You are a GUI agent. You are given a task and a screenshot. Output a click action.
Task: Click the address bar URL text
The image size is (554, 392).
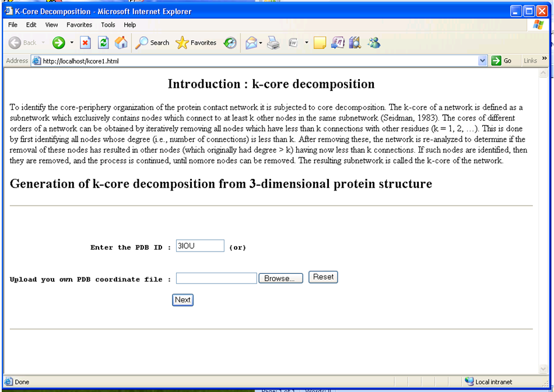80,61
